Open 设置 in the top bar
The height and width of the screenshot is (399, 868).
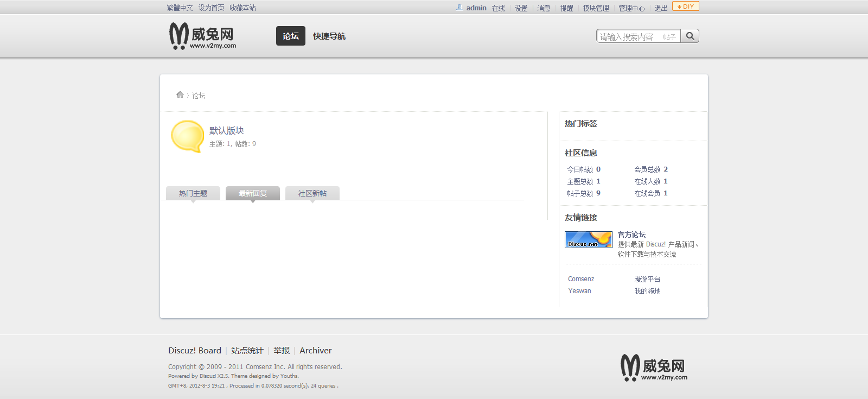[521, 8]
